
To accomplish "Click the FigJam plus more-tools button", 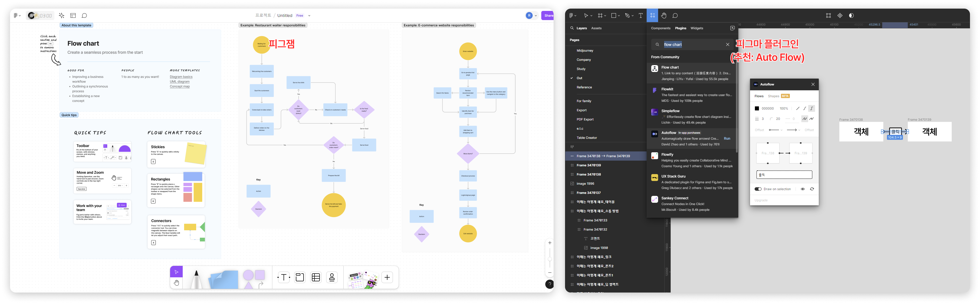I will [387, 277].
